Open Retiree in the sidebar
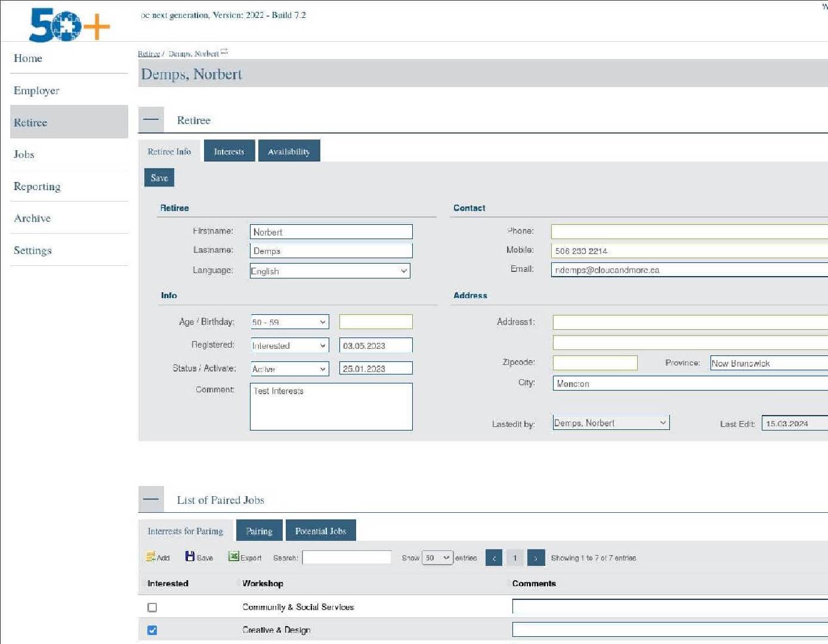The width and height of the screenshot is (828, 644). click(x=69, y=122)
